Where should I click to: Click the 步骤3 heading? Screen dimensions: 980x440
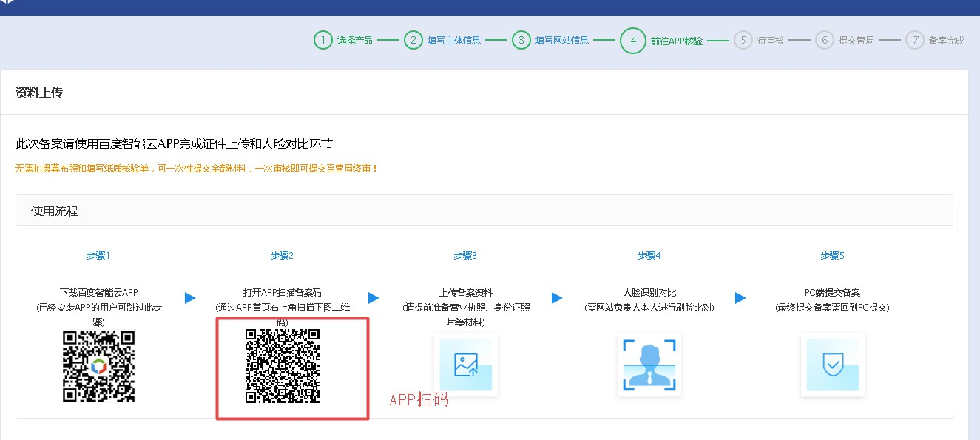(465, 256)
